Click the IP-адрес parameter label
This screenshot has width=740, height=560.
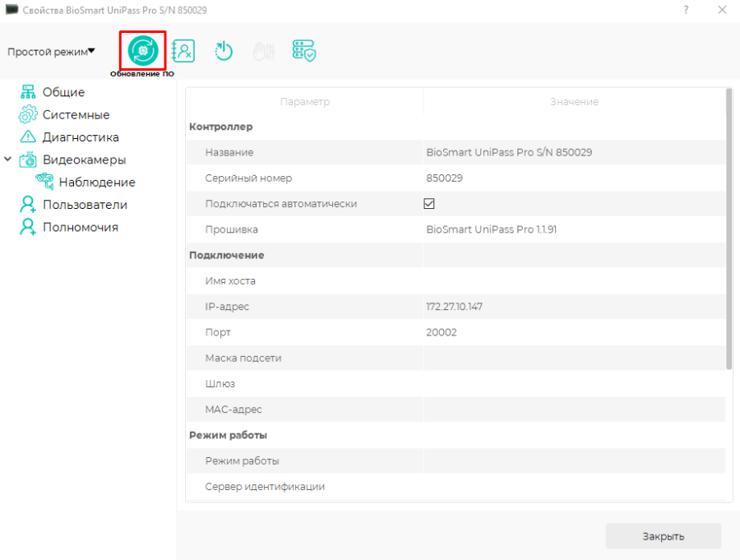(x=227, y=307)
